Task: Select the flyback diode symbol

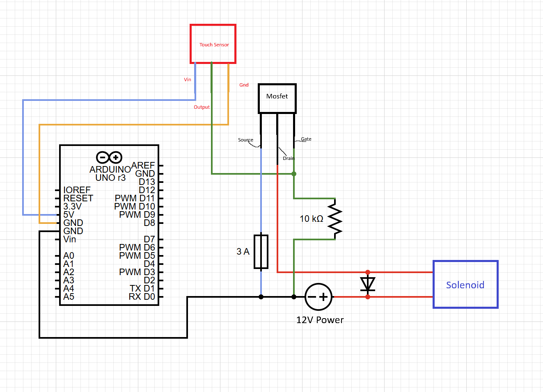Action: [x=368, y=284]
